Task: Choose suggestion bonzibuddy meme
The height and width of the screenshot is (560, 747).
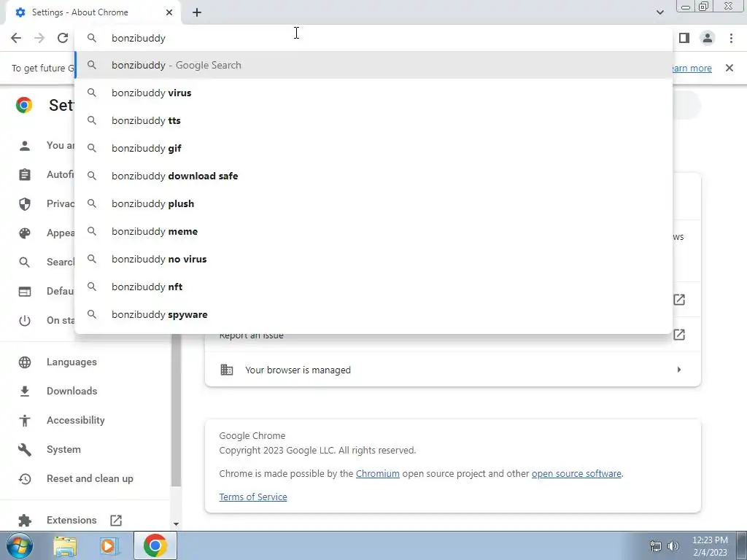Action: (x=373, y=231)
